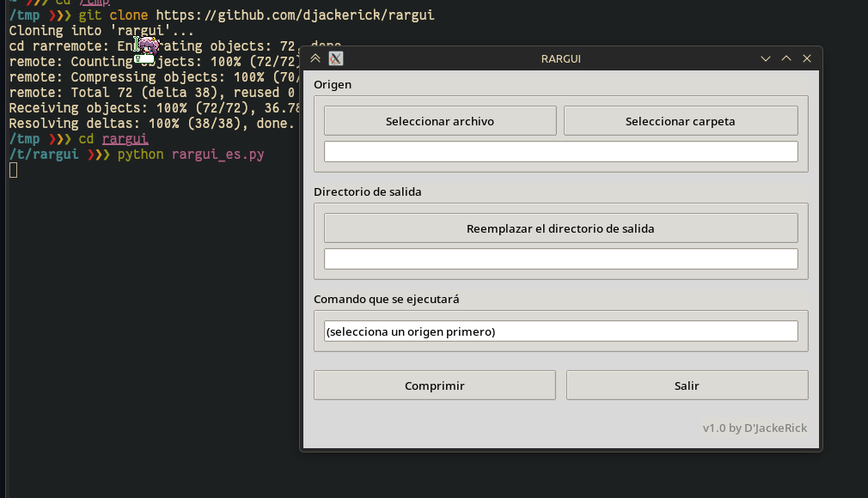Toggle keep-above double-chevron icon in title bar

point(315,58)
